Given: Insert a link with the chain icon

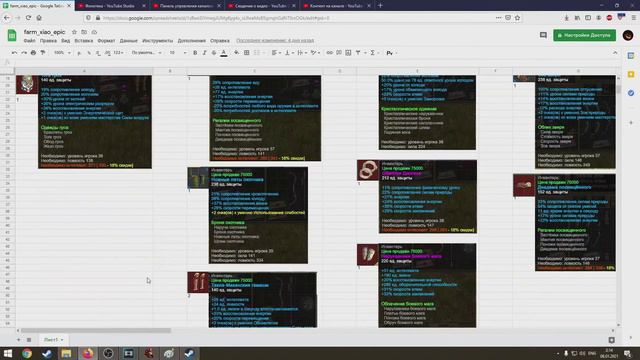Looking at the screenshot, I should pyautogui.click(x=329, y=53).
